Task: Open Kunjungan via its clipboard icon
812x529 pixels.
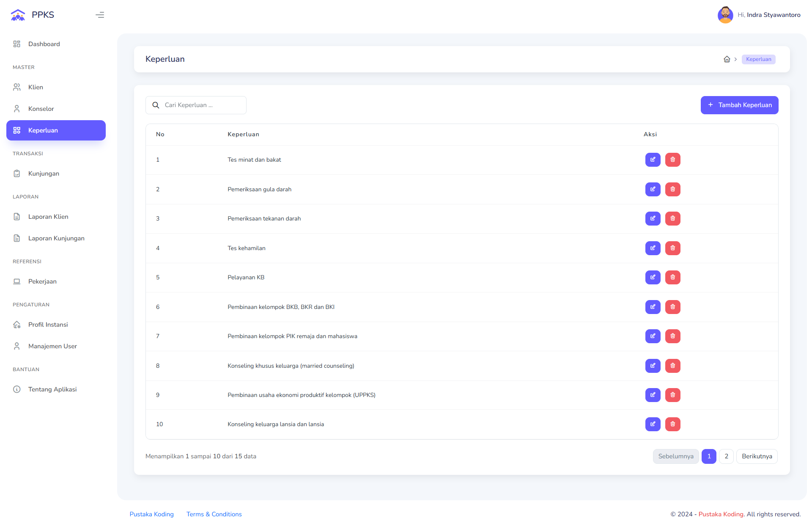Action: [17, 173]
